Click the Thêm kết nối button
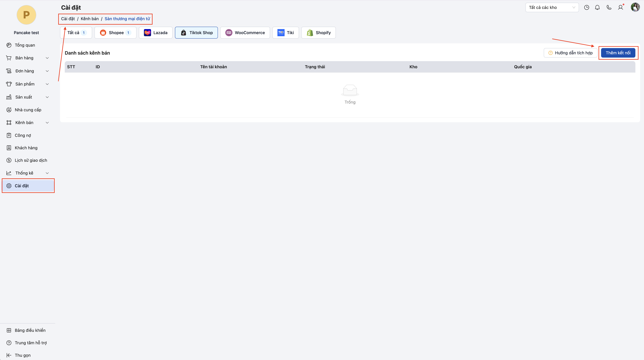Screen dimensions: 644x360 point(618,53)
